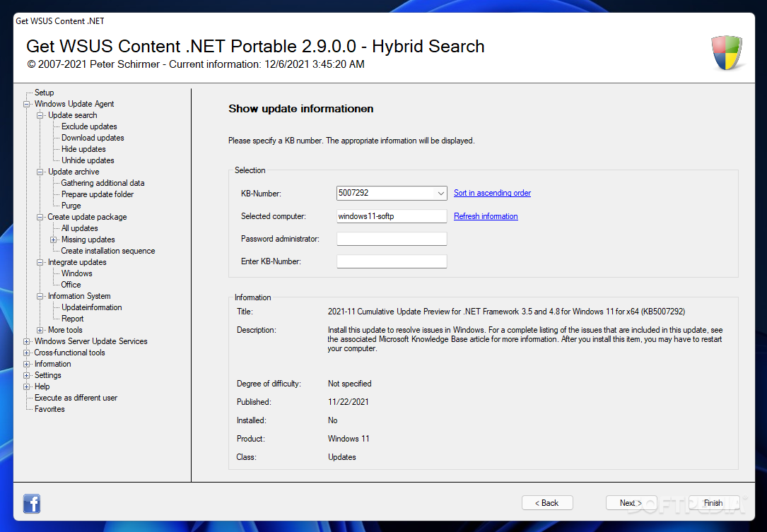Select Unhide updates tree item
This screenshot has height=532, width=767.
(x=88, y=160)
